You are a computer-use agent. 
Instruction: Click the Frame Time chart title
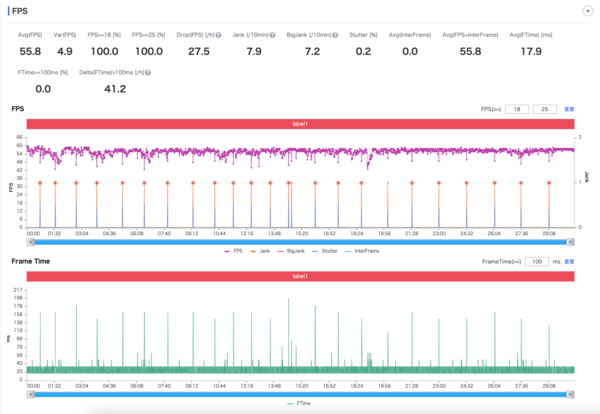coord(31,261)
